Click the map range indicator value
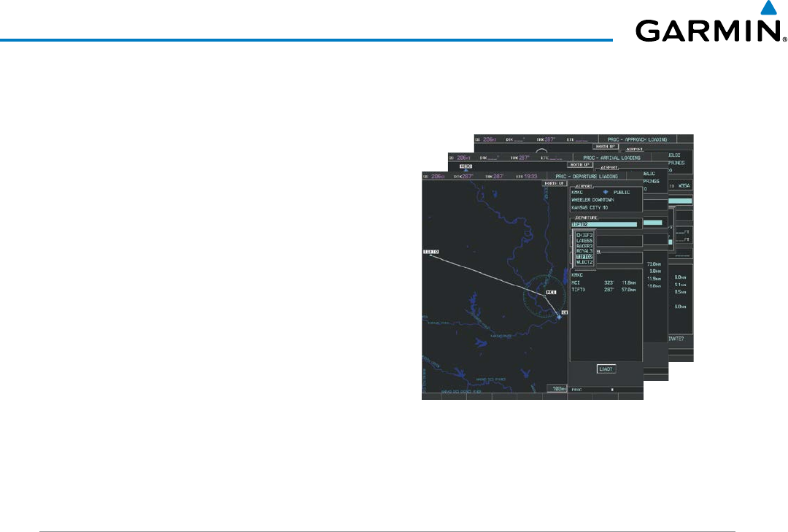This screenshot has height=532, width=788. click(557, 389)
